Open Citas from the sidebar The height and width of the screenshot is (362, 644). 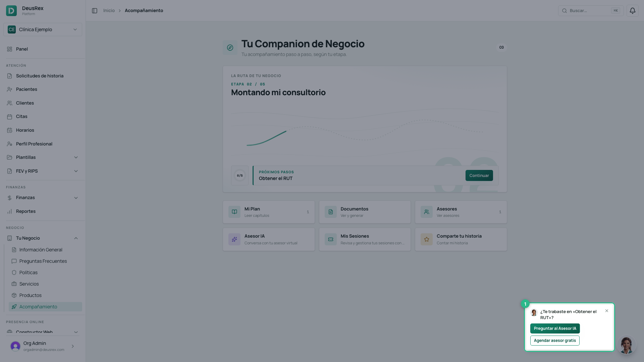43,117
